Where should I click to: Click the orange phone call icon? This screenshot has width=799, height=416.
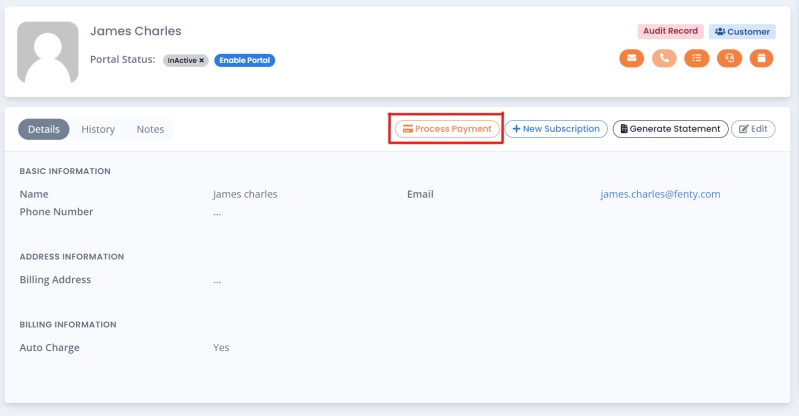[664, 58]
